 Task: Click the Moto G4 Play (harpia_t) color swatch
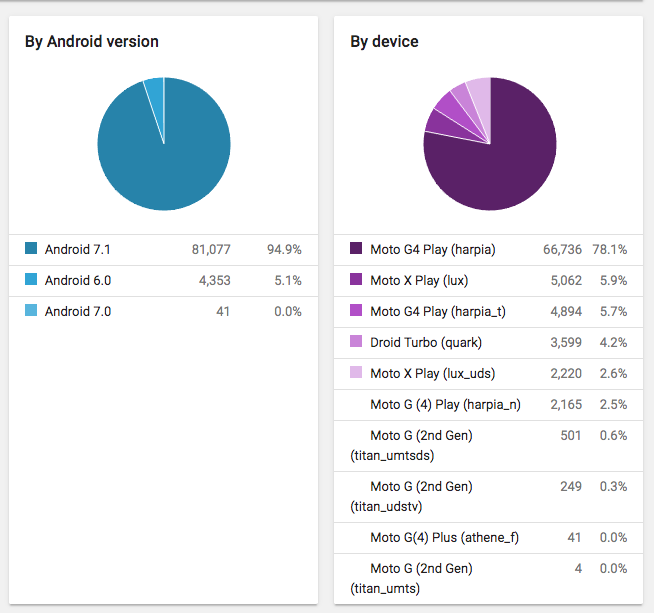[x=356, y=311]
